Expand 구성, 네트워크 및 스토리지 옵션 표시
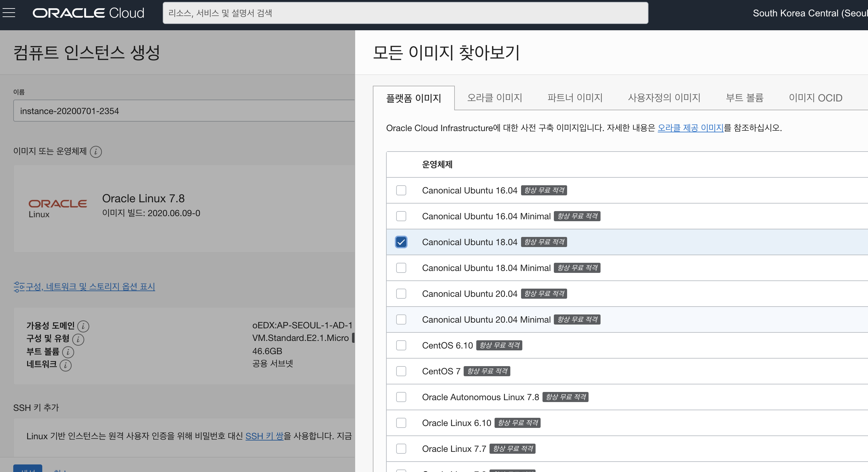 (x=84, y=286)
